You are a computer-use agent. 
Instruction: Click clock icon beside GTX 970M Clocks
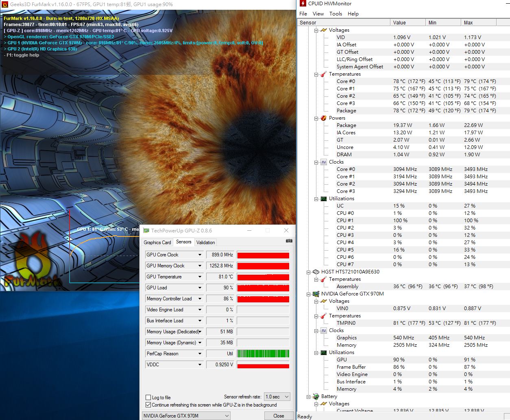(324, 330)
